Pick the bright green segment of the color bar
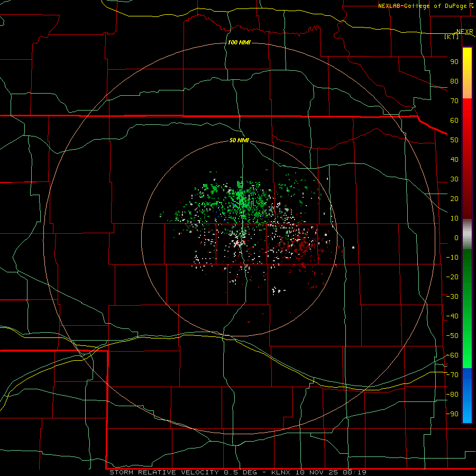Image resolution: width=476 pixels, height=476 pixels. pos(467,309)
